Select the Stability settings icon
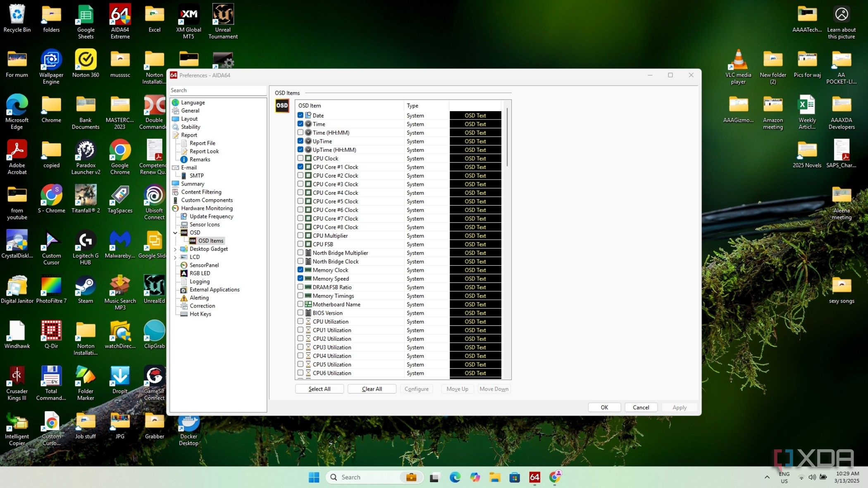The image size is (868, 488). (x=176, y=127)
